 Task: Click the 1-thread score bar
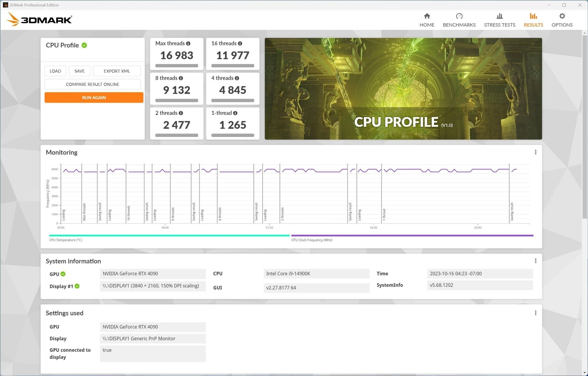pos(232,135)
